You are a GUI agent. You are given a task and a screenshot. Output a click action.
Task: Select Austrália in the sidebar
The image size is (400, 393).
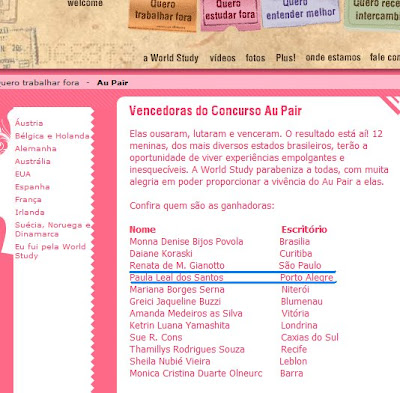pyautogui.click(x=33, y=161)
